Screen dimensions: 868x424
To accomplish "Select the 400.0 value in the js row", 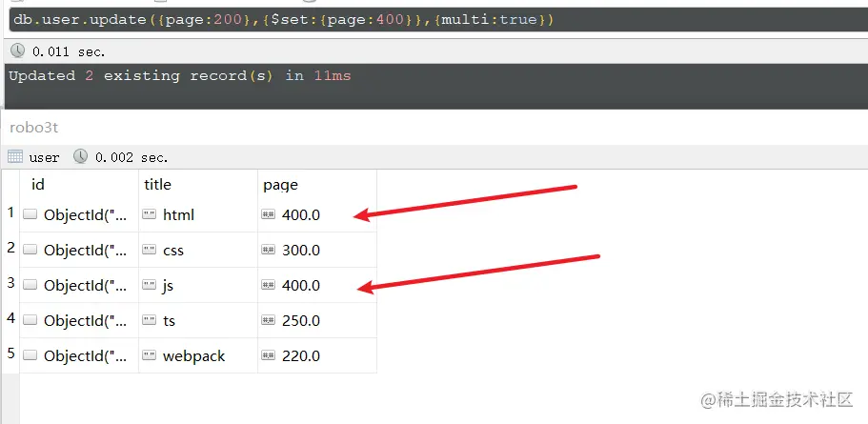I will tap(300, 285).
